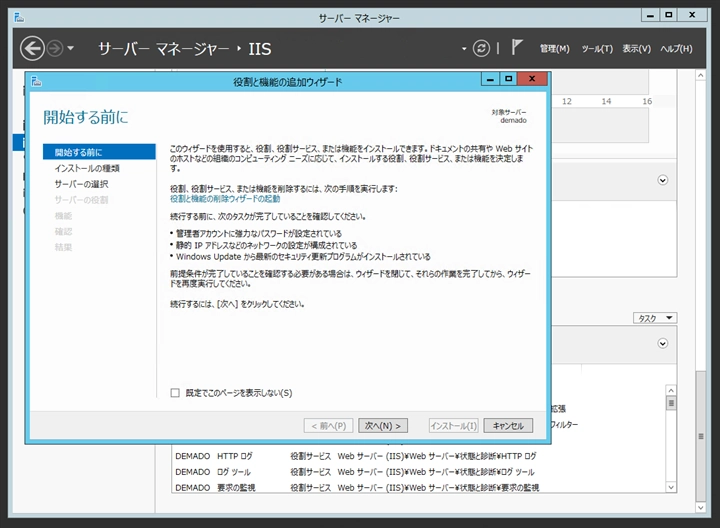This screenshot has height=528, width=720.
Task: Maximize the Server Manager window
Action: (669, 15)
